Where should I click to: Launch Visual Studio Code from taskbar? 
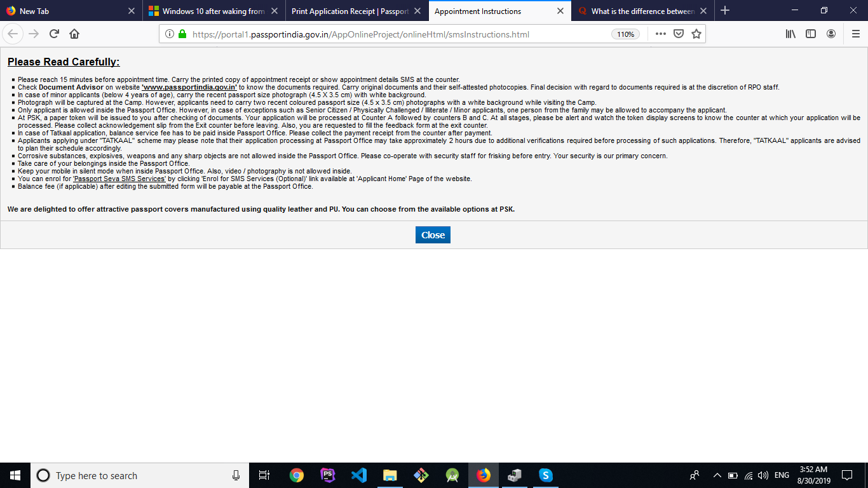359,475
